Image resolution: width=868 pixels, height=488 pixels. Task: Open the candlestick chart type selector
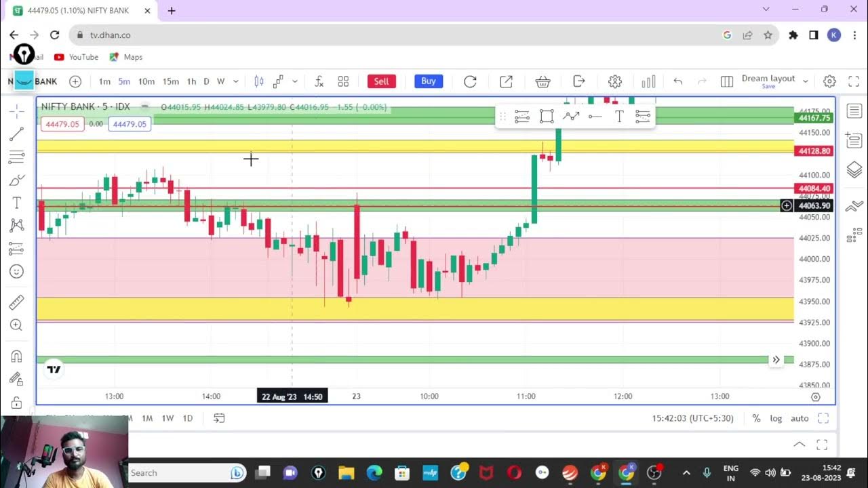(259, 81)
